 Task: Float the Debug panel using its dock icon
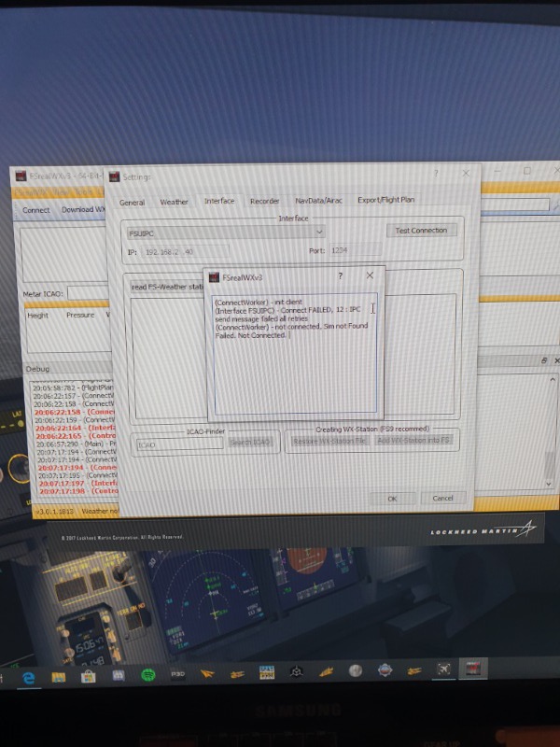click(544, 361)
